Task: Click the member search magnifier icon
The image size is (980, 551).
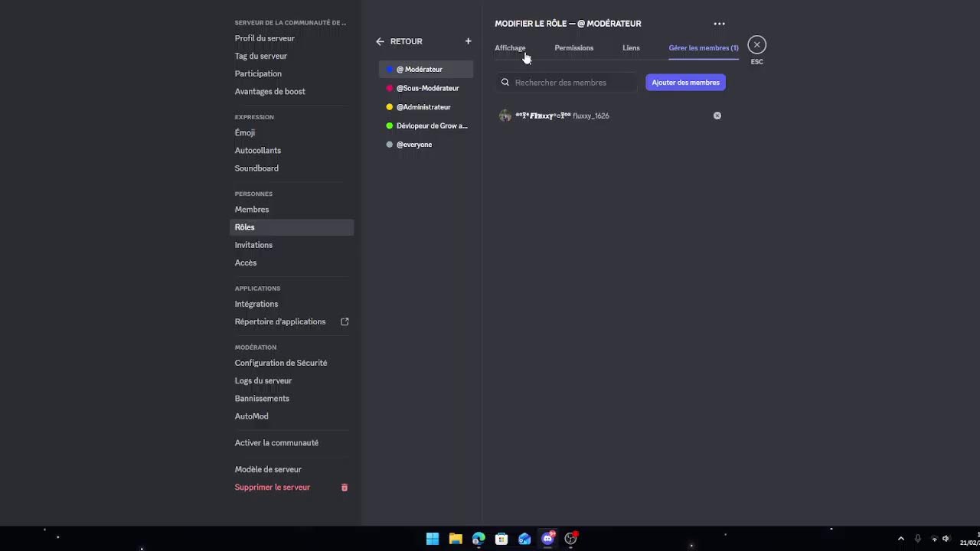Action: pyautogui.click(x=505, y=83)
